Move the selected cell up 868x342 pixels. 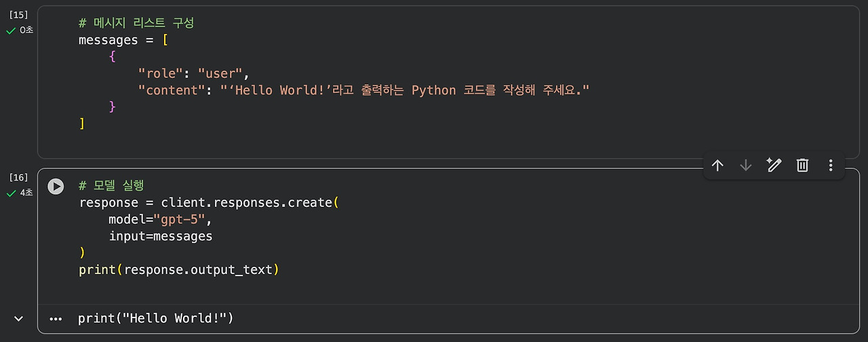717,165
